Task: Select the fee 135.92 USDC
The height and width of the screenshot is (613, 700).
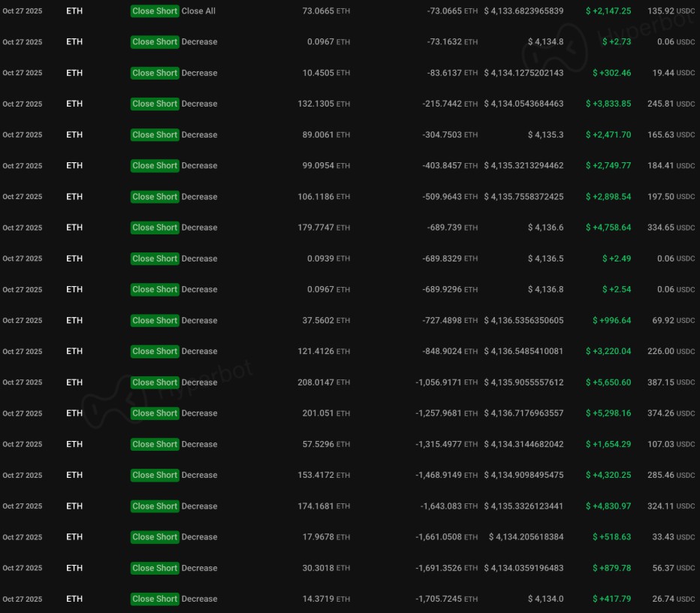Action: (671, 11)
